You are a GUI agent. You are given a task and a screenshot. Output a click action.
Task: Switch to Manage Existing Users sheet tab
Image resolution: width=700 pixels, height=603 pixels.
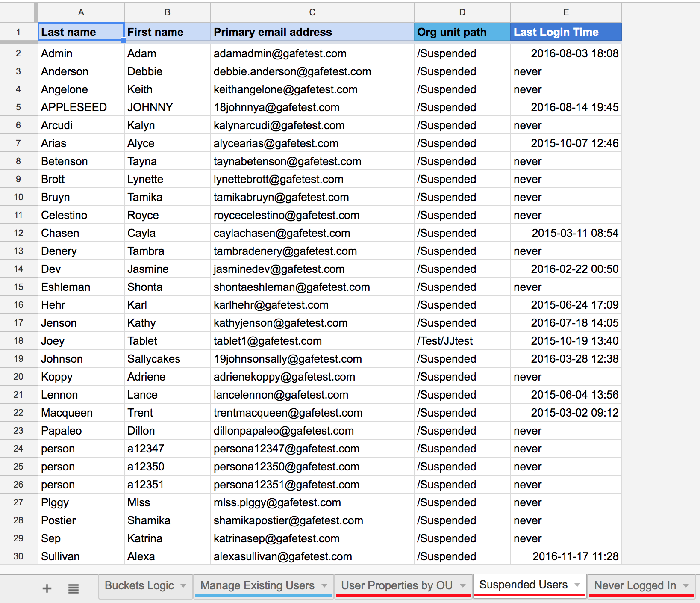tap(257, 585)
